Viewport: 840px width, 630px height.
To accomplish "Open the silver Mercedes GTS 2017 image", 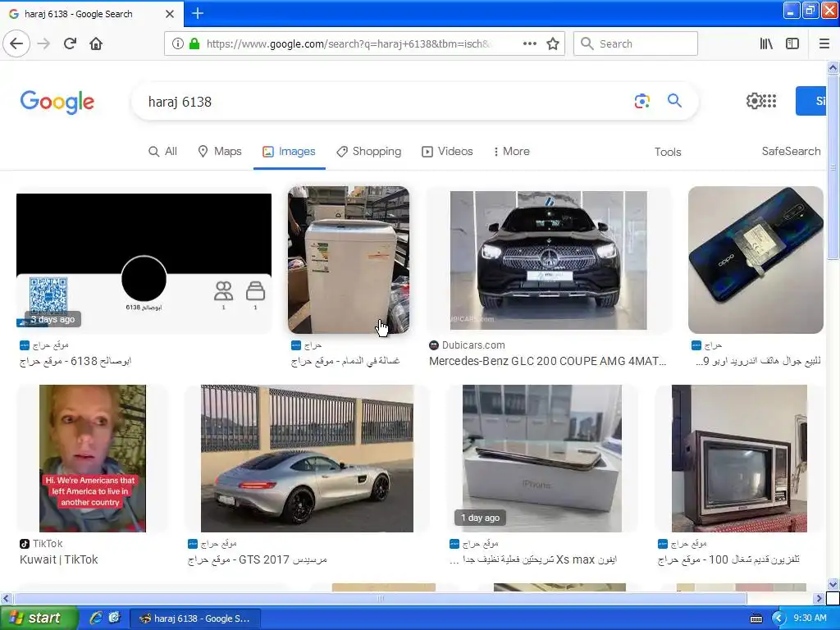I will click(307, 458).
